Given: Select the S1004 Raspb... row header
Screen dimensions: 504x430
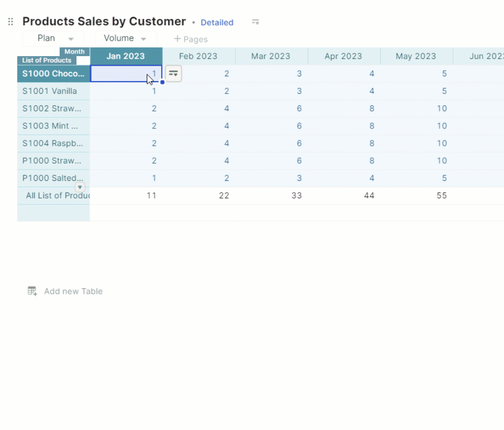Looking at the screenshot, I should (x=54, y=143).
